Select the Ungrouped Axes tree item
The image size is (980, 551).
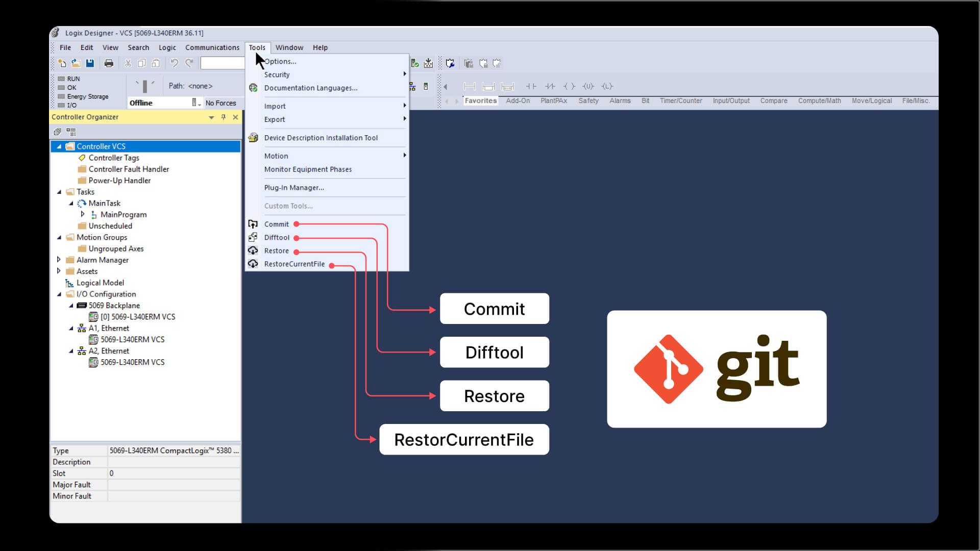click(x=116, y=248)
